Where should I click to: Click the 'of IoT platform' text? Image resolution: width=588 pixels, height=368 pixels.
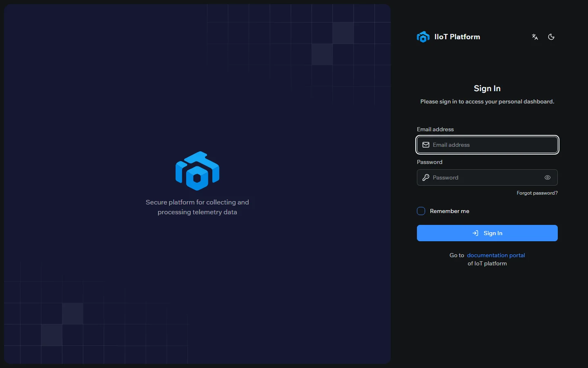point(487,263)
